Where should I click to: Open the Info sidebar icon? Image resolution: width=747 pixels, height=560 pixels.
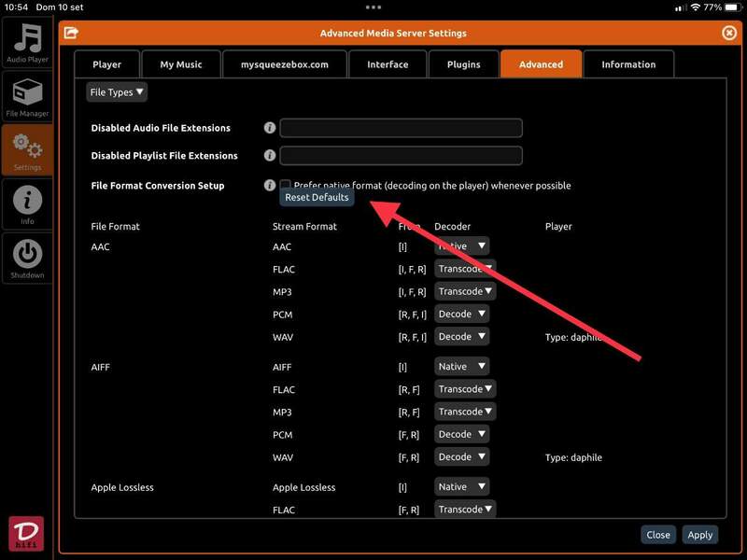27,203
